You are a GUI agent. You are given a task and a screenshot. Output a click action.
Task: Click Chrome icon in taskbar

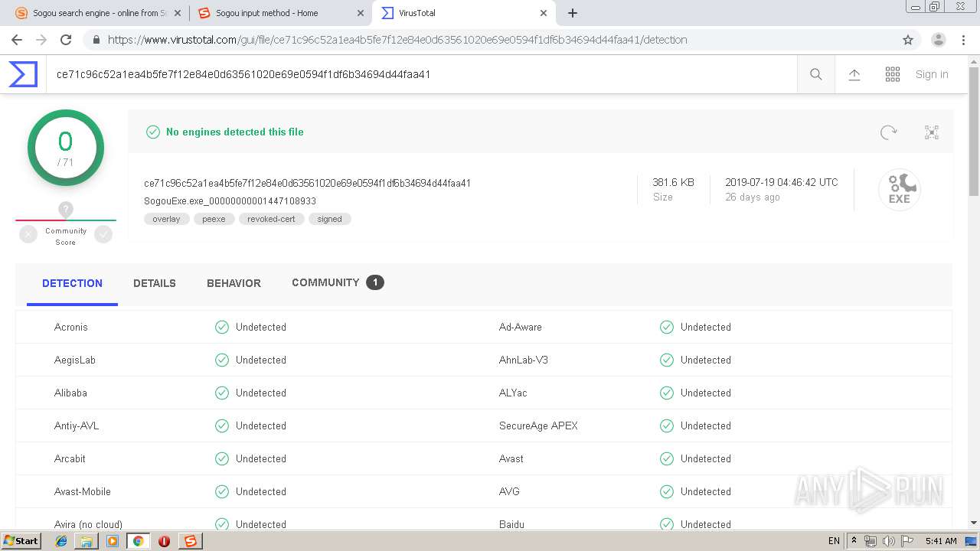coord(138,541)
